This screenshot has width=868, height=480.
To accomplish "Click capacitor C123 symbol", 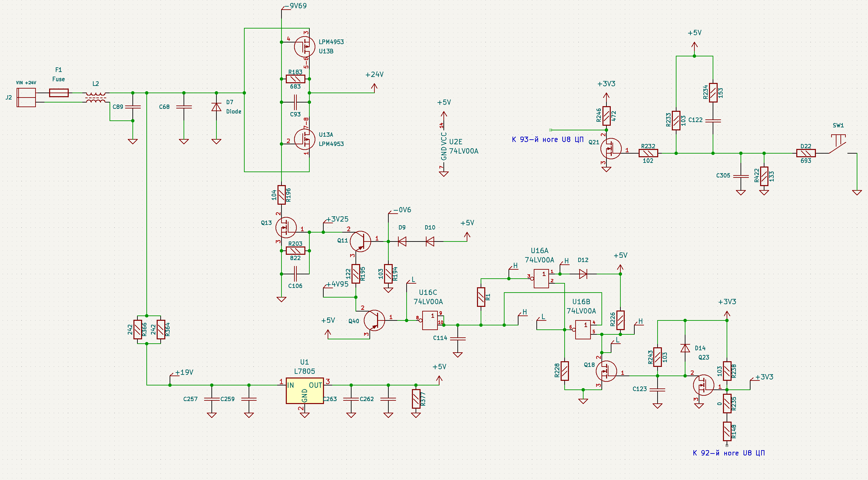I will tap(658, 389).
